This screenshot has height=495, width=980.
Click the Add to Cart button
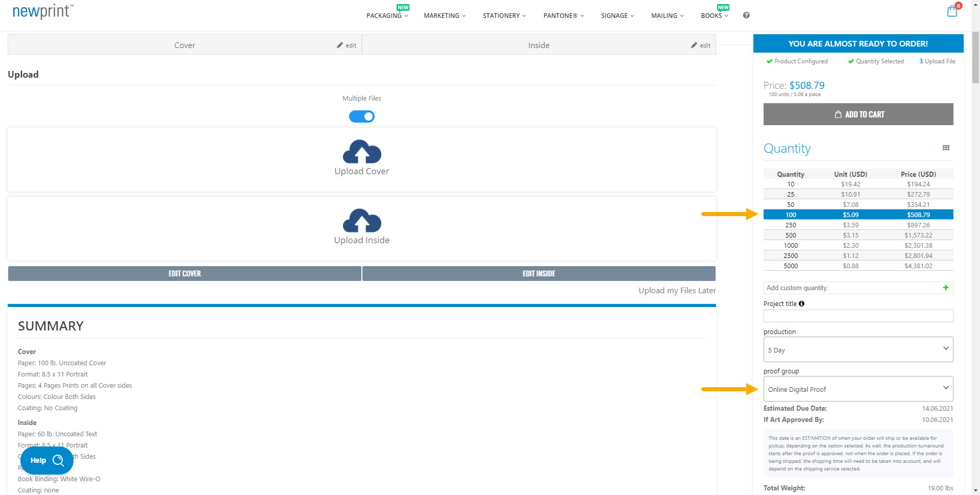858,114
